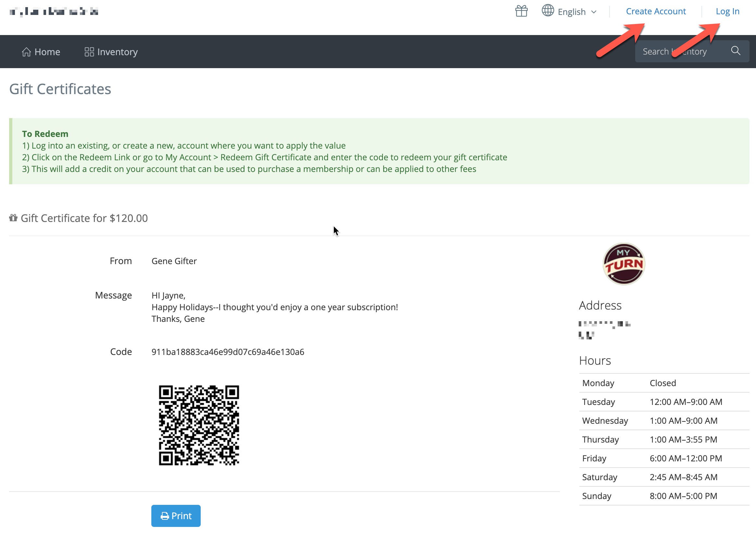Click Sunday hours 8:00 AM–5:00 PM
Screen dimensions: 756x536
683,496
